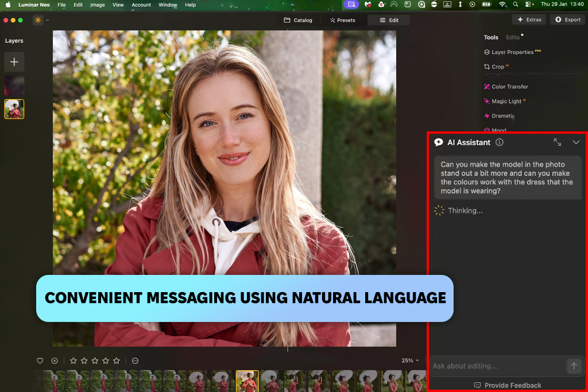Image resolution: width=588 pixels, height=392 pixels.
Task: Click the sun workspace icon
Action: [x=38, y=20]
